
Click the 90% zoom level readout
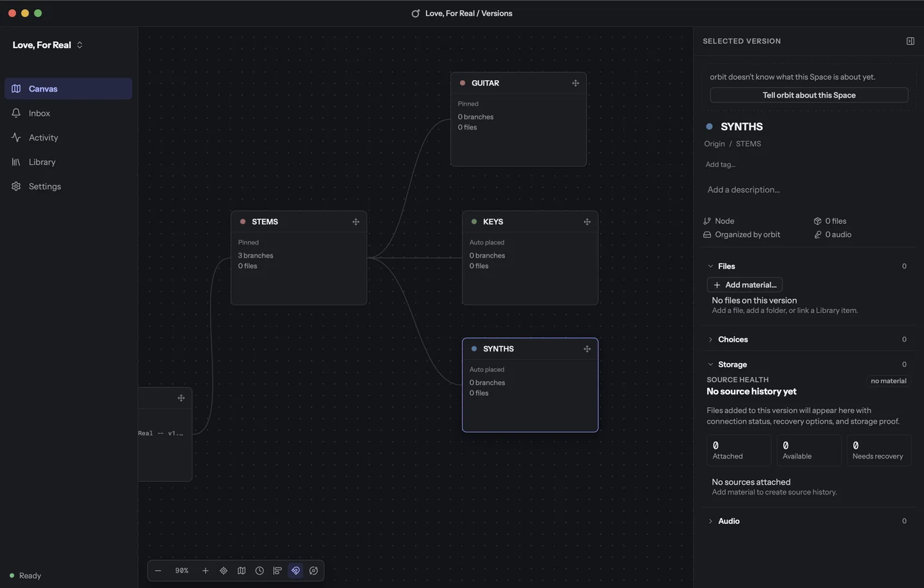pyautogui.click(x=182, y=571)
